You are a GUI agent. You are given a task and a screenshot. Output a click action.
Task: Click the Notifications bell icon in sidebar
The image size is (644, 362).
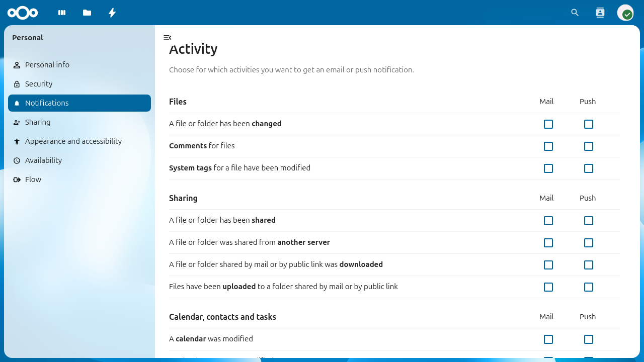(17, 103)
